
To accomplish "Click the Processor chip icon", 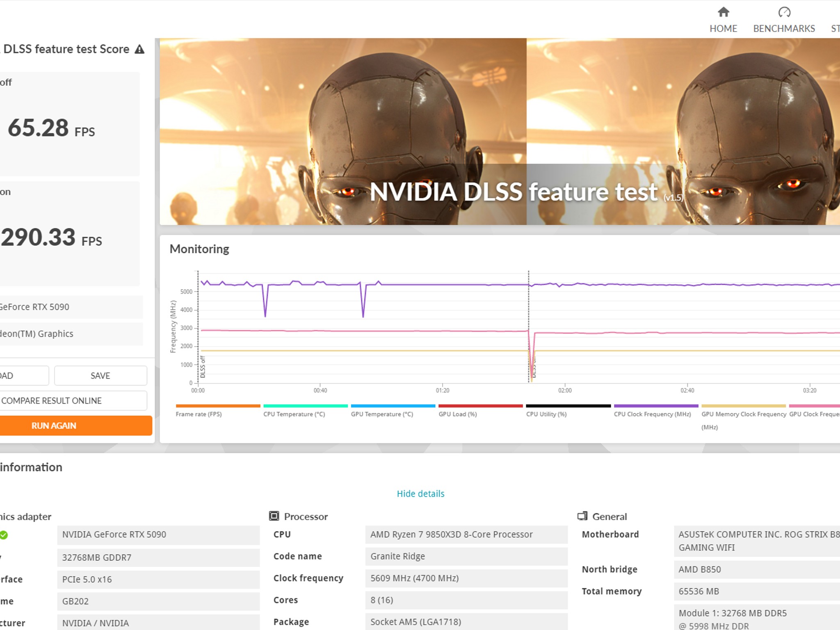I will (x=274, y=516).
